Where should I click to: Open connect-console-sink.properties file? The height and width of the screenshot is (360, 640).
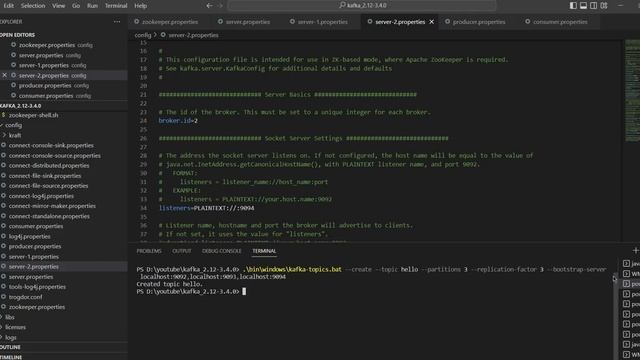51,145
